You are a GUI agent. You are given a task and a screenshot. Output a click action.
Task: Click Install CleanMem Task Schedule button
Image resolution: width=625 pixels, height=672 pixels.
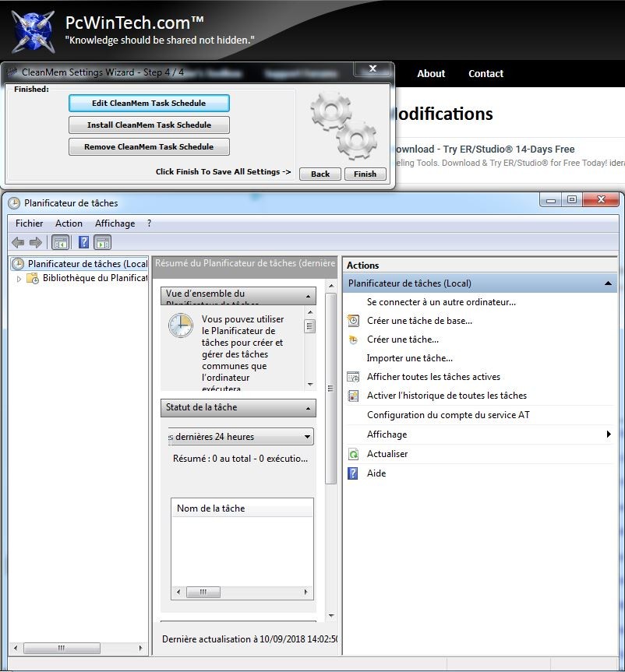tap(149, 125)
